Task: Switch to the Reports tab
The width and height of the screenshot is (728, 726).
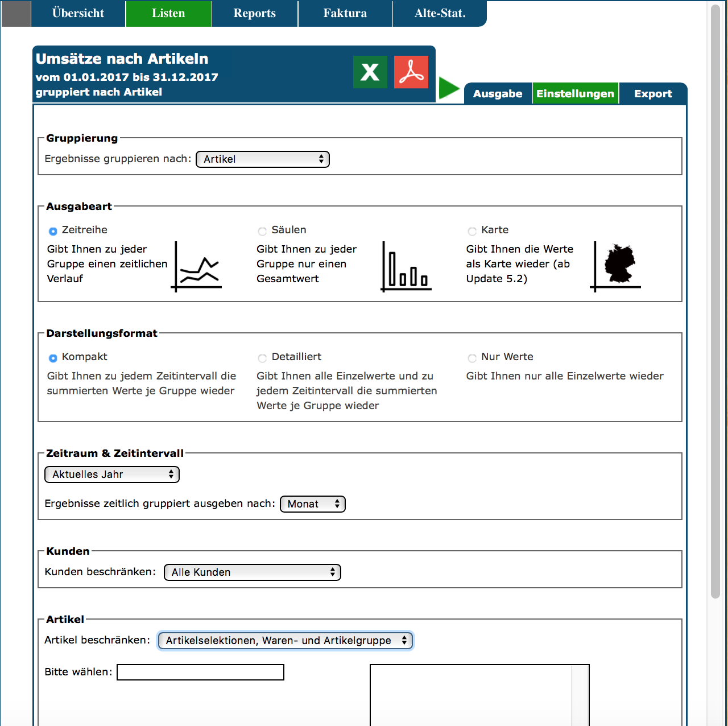Action: click(254, 14)
